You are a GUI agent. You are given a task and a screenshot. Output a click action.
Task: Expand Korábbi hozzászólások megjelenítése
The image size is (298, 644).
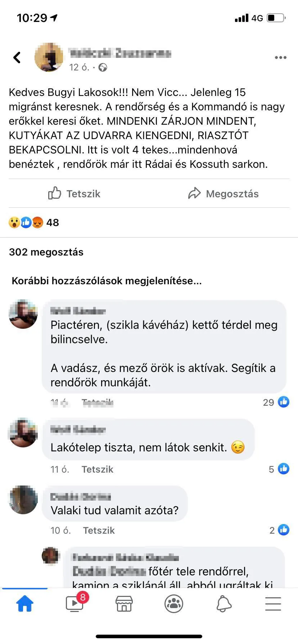click(x=107, y=281)
